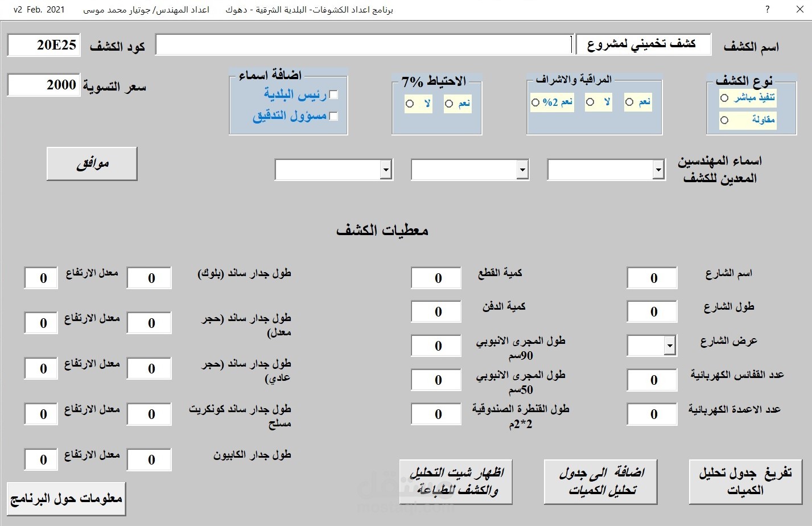Click the طول الشارع input field
The image size is (812, 526).
tap(652, 311)
